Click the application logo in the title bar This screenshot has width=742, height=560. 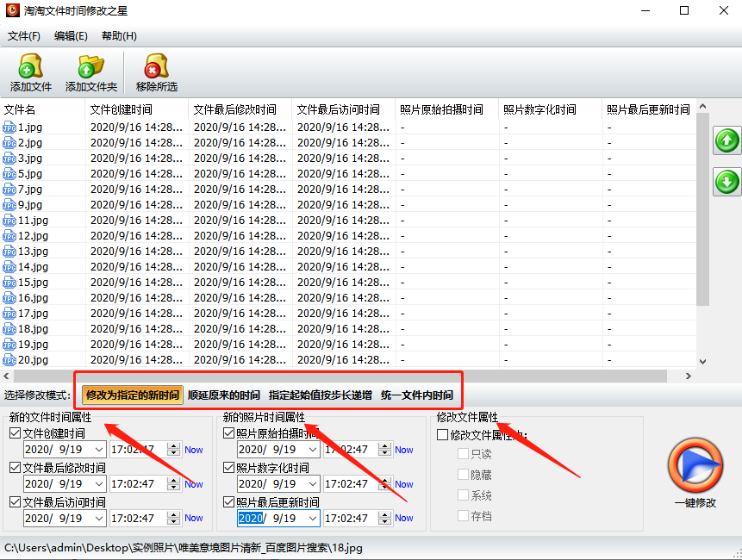(x=12, y=10)
